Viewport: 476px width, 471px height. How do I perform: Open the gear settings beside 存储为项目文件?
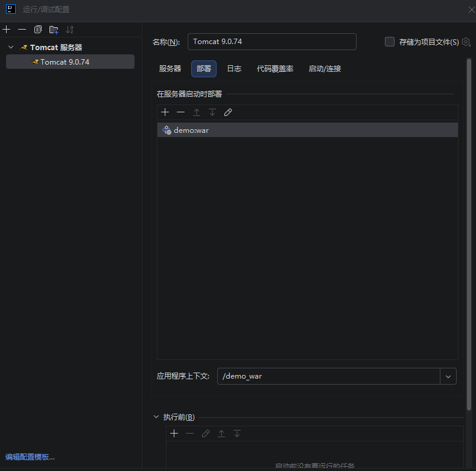pyautogui.click(x=466, y=42)
